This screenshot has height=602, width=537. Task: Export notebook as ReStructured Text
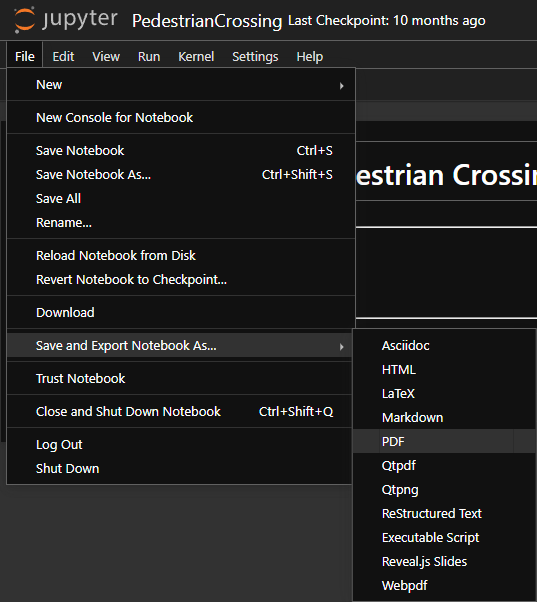pos(444,514)
